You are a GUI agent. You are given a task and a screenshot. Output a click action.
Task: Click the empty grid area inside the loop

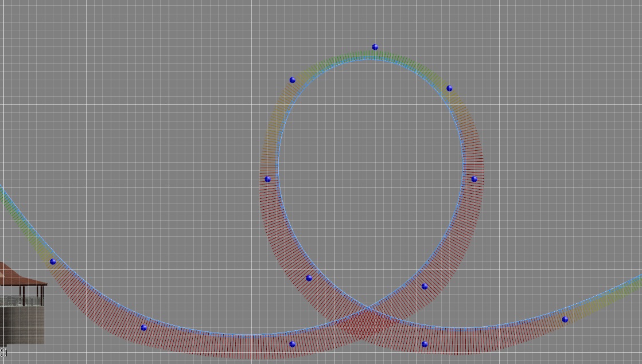[x=370, y=172]
